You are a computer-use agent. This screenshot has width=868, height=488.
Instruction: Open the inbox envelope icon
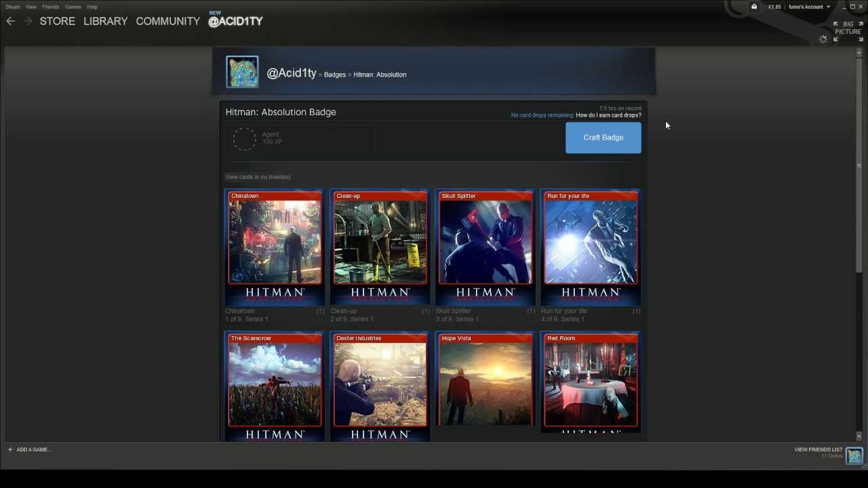(754, 7)
